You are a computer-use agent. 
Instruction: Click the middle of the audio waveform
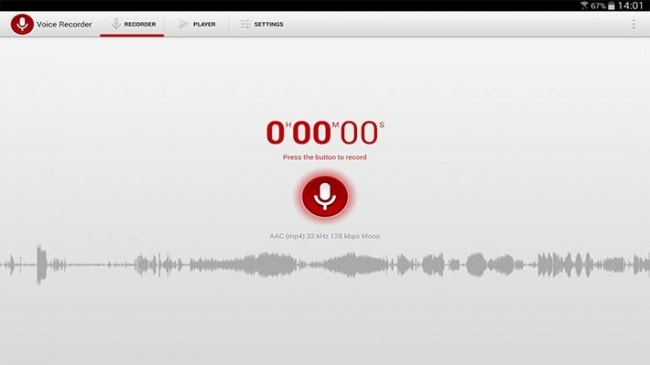[x=325, y=265]
